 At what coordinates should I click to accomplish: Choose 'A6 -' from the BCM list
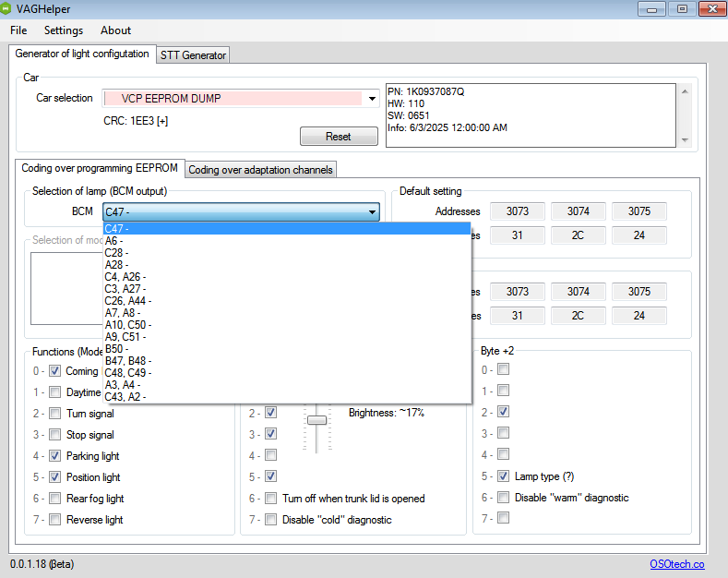tap(287, 241)
